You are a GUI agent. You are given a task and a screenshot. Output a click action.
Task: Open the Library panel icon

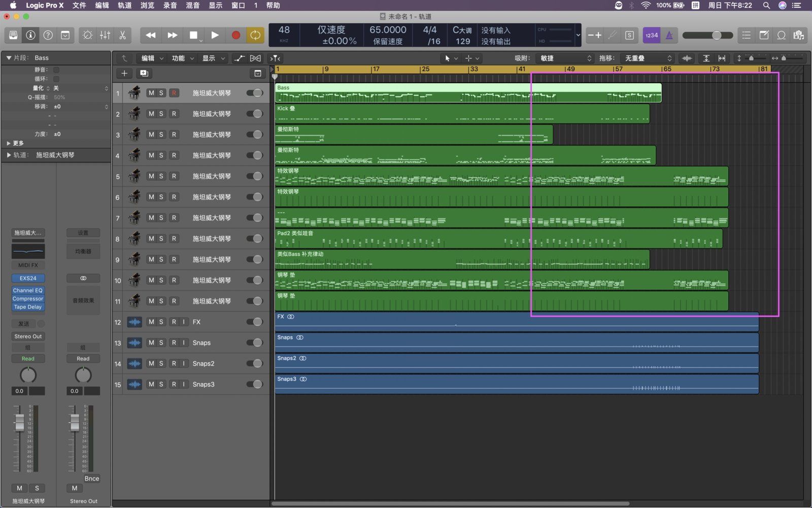(x=14, y=35)
